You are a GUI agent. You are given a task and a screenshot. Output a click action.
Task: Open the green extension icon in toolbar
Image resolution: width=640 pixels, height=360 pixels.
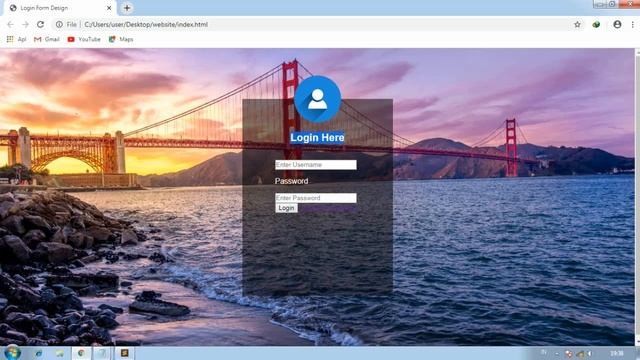coord(596,24)
